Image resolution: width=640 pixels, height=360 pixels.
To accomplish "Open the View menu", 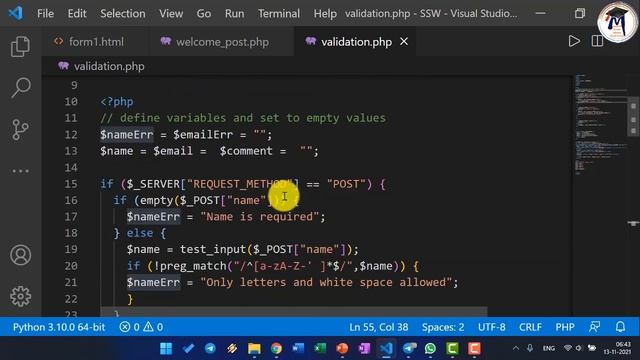I will pyautogui.click(x=171, y=13).
